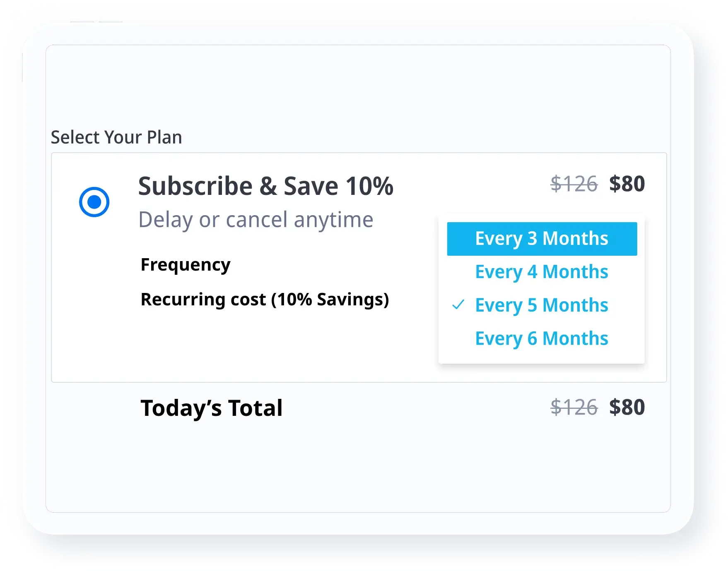
Task: Click the $80 subscription plan price
Action: point(627,184)
